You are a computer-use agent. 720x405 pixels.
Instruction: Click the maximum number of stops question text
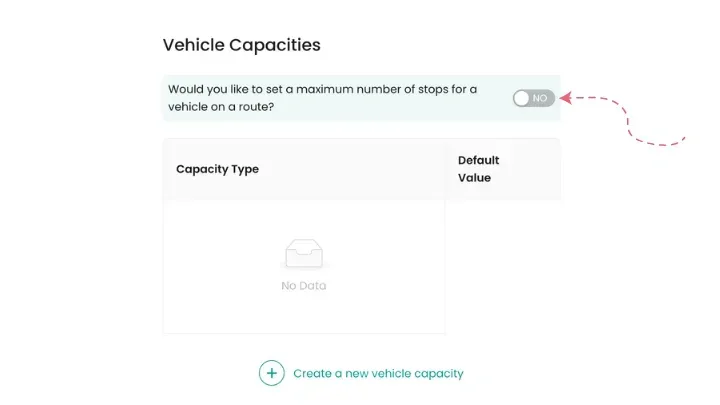coord(322,98)
